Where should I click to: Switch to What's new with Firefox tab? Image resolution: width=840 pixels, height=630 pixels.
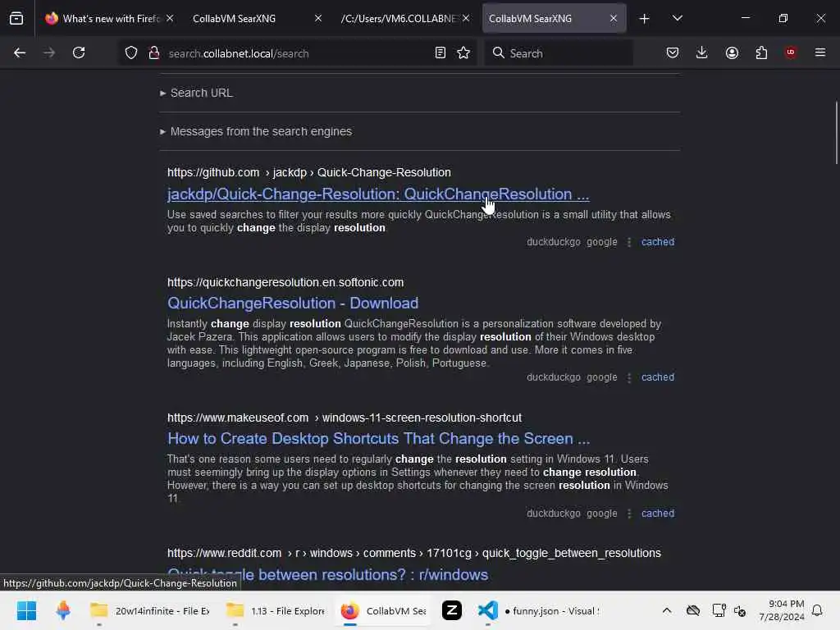(x=110, y=19)
